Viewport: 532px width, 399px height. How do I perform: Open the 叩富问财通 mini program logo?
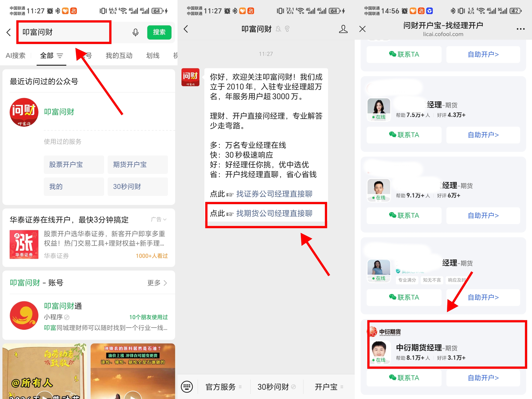(24, 315)
